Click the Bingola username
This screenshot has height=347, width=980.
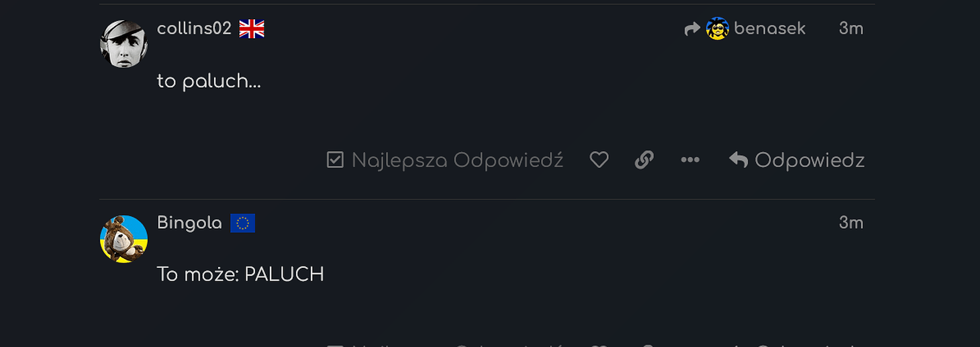pos(189,223)
